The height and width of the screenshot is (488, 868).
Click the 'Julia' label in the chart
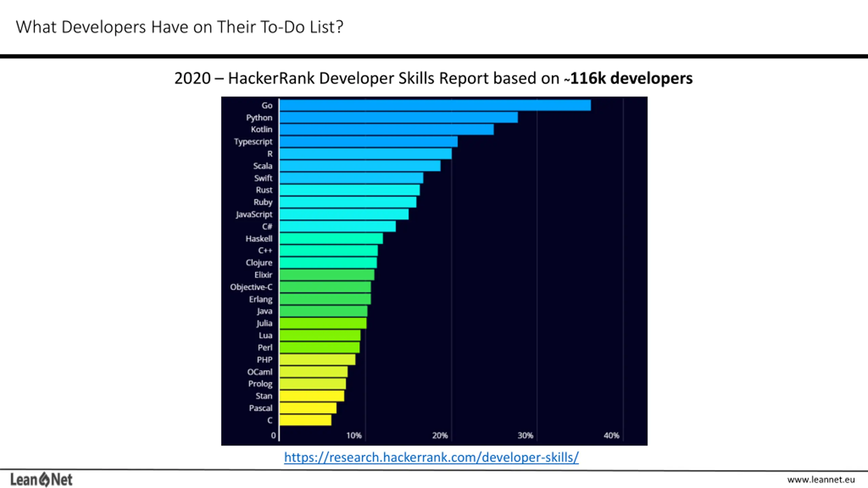264,323
